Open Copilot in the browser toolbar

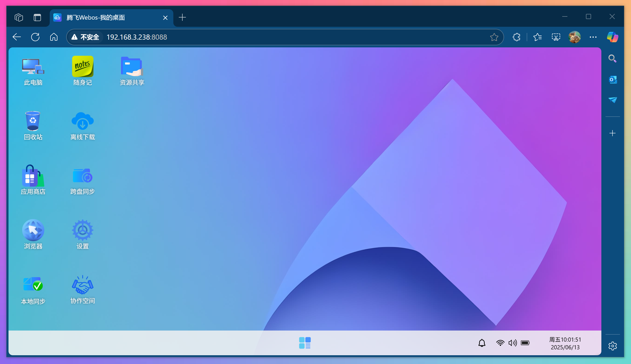click(612, 37)
